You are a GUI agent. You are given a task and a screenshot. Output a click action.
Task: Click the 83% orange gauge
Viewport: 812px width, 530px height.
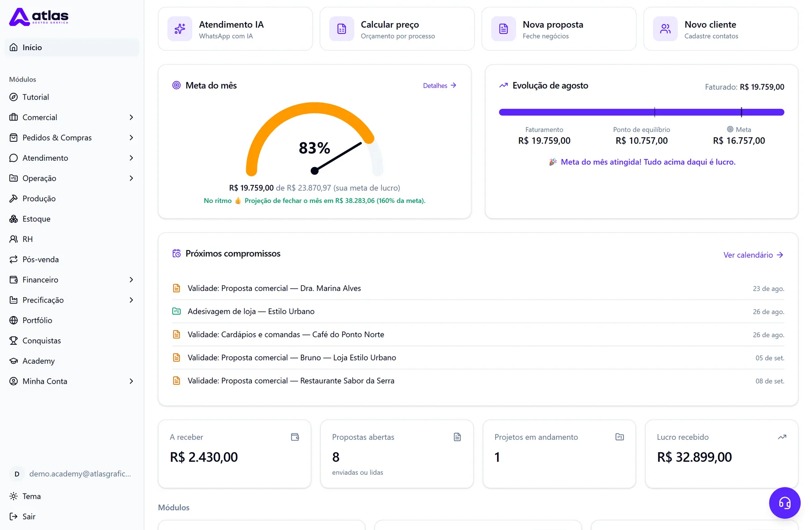[314, 138]
